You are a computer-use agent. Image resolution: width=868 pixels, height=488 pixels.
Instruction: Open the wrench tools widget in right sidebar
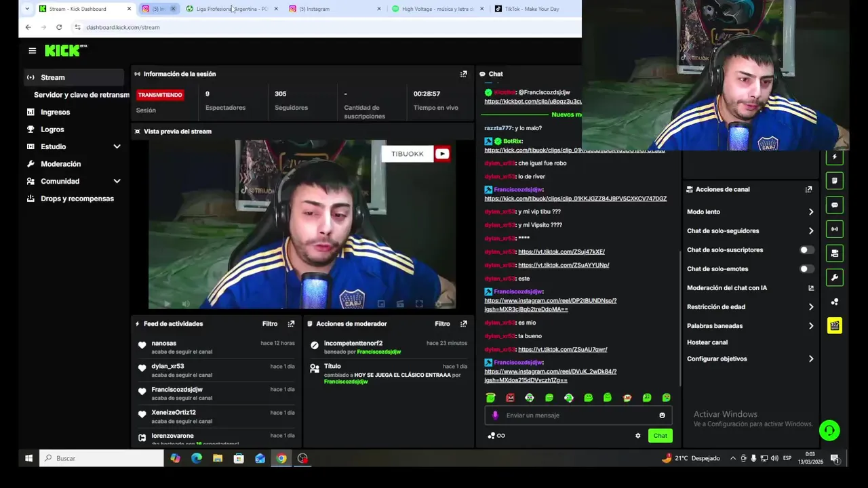click(835, 277)
